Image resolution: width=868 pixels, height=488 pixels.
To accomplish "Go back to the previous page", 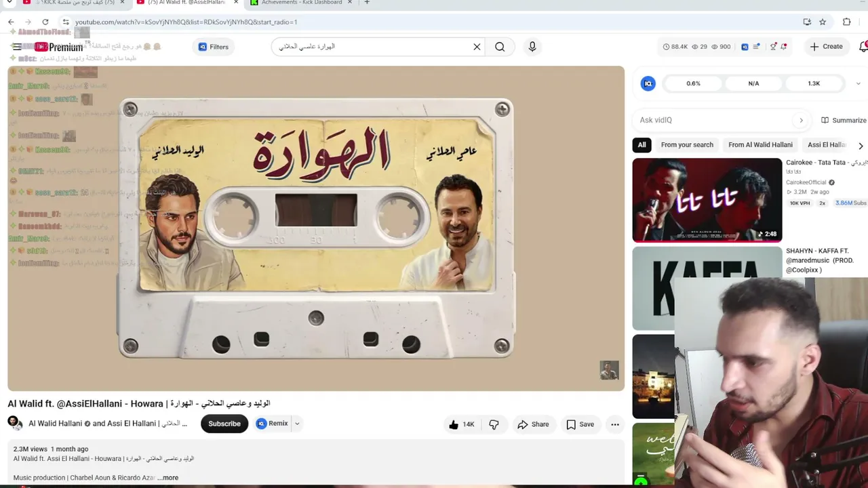I will coord(11,22).
